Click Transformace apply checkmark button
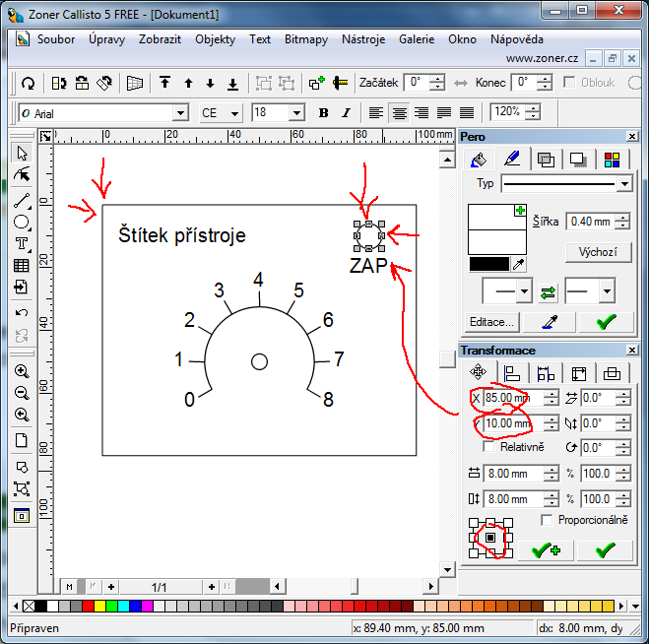The height and width of the screenshot is (644, 649). 605,550
